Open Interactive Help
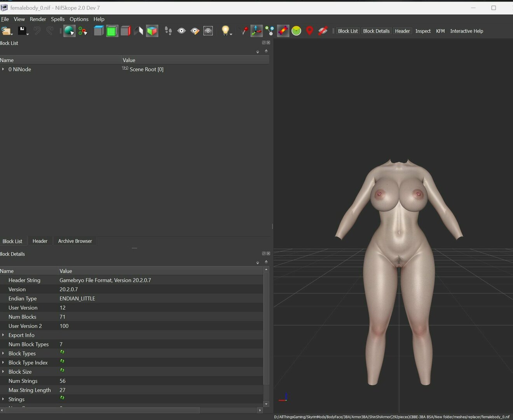Viewport: 513px width, 420px height. pos(466,31)
